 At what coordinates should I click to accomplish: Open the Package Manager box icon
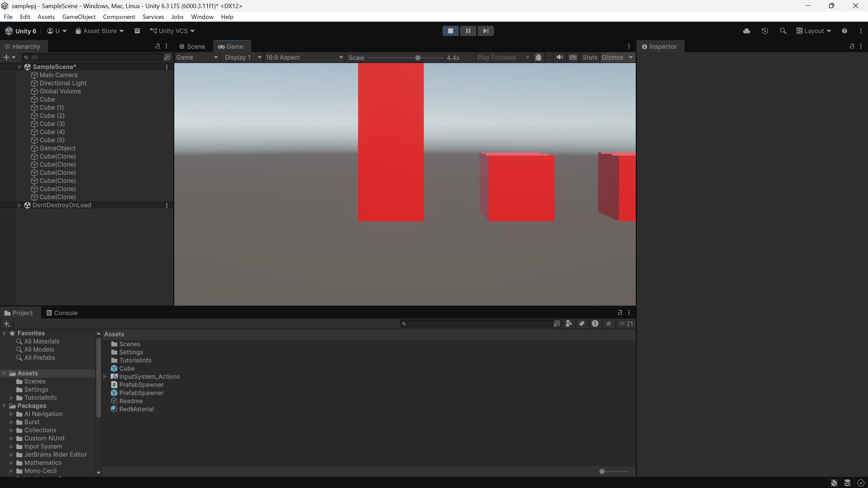click(x=137, y=31)
